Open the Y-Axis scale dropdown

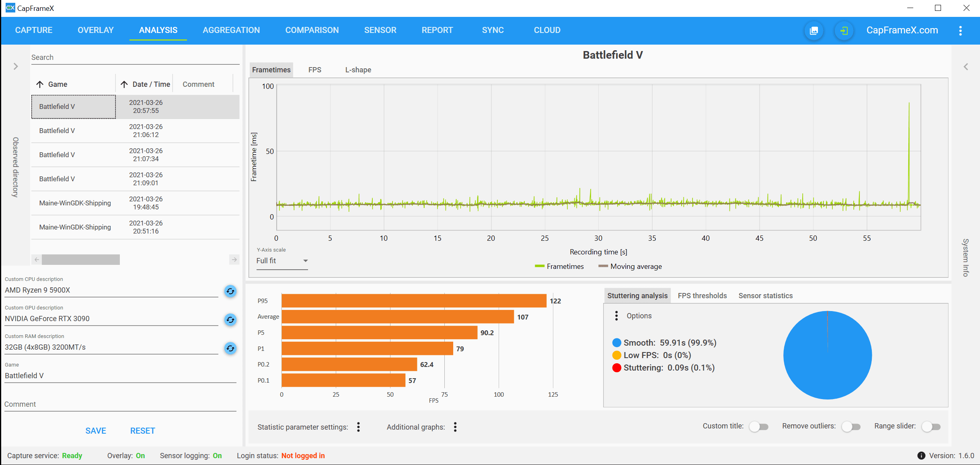pyautogui.click(x=282, y=261)
